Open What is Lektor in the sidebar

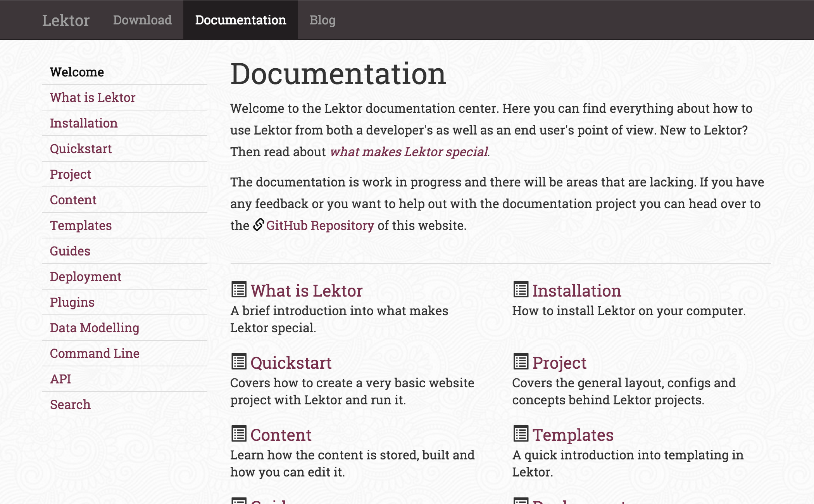125,98
